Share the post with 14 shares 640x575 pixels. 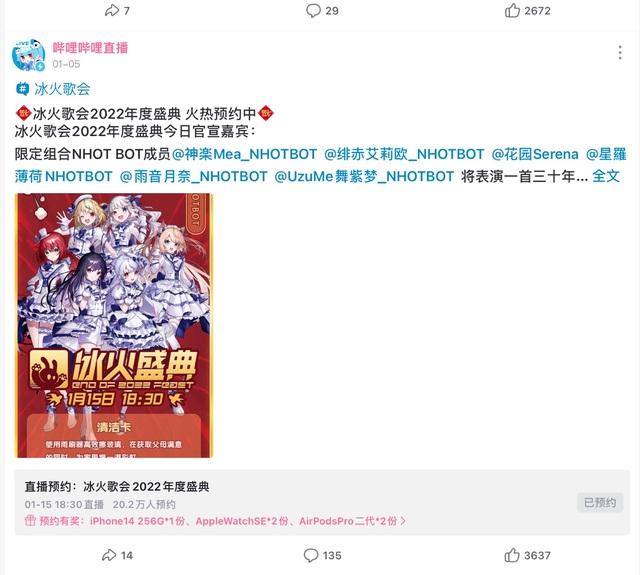tap(109, 555)
